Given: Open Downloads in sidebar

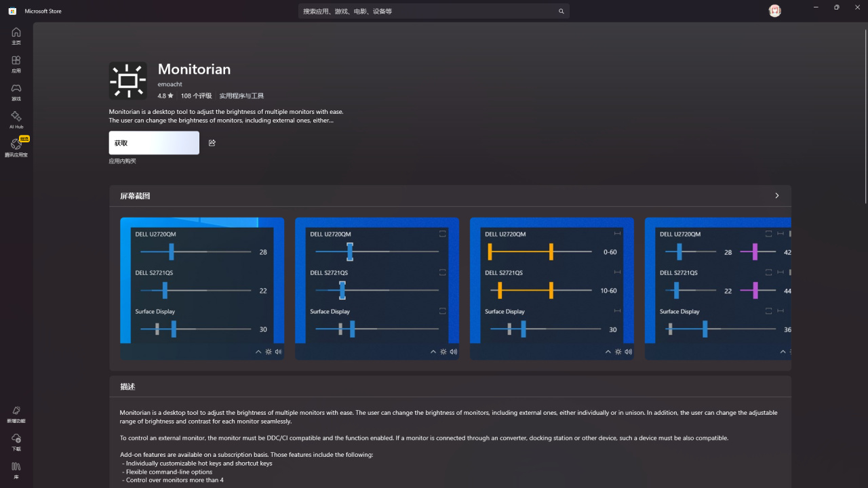Looking at the screenshot, I should [x=16, y=443].
